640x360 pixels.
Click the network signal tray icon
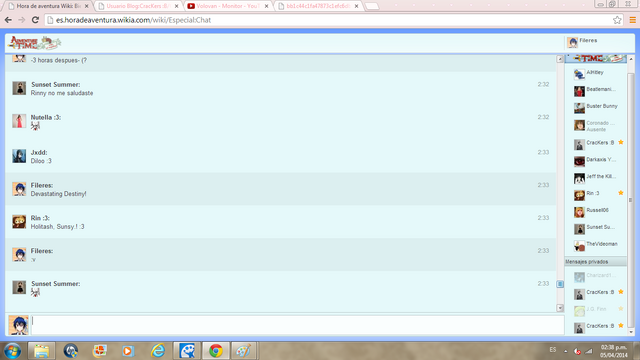[589, 351]
